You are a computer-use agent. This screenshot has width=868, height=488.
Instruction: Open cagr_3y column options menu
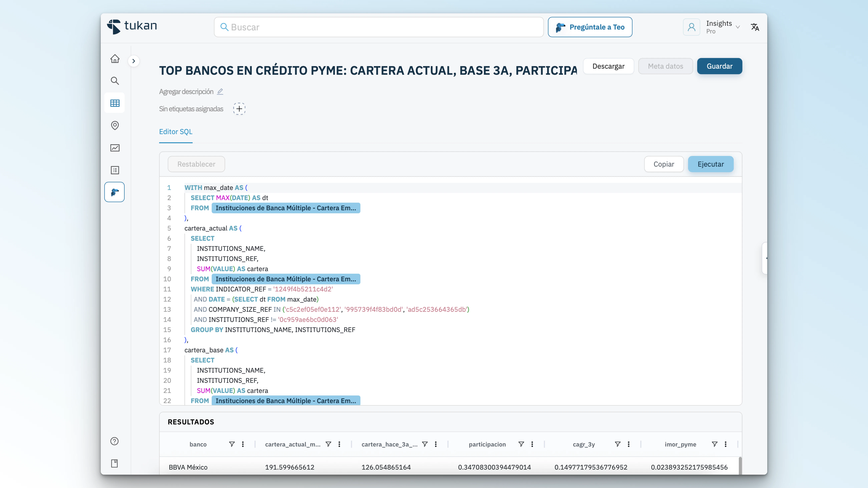point(629,444)
